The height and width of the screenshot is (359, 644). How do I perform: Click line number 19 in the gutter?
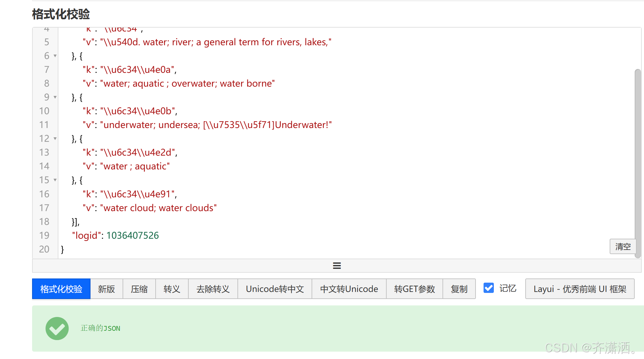tap(44, 235)
